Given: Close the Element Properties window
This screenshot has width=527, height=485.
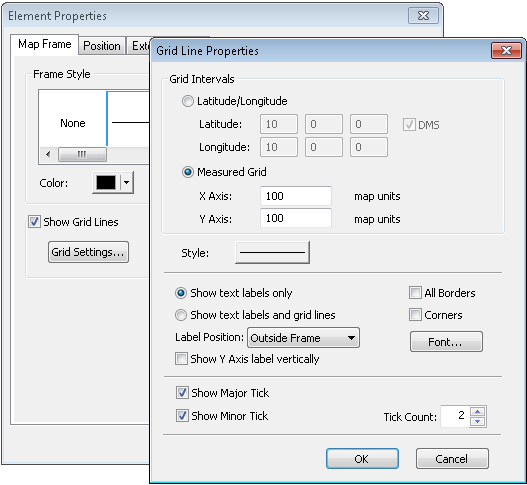Looking at the screenshot, I should coord(423,16).
